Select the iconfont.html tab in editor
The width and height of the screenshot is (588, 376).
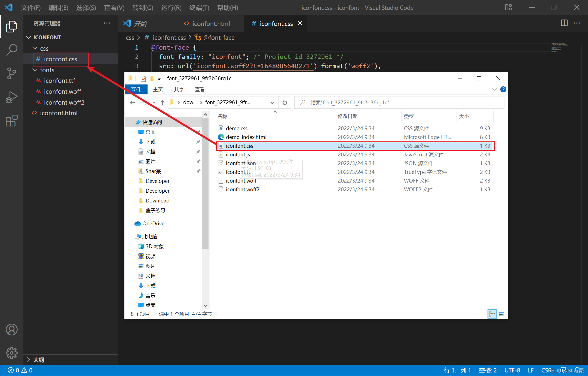click(210, 24)
